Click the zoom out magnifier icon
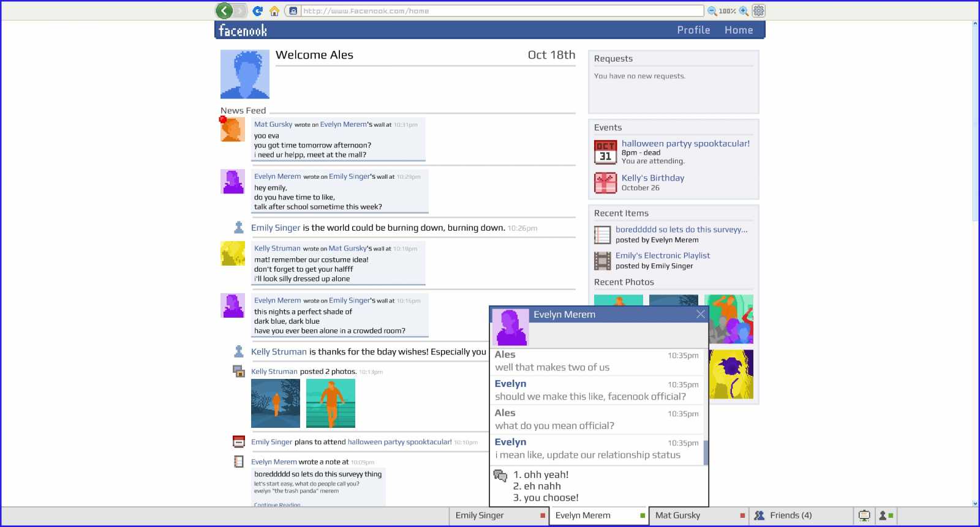The width and height of the screenshot is (980, 527). click(x=712, y=11)
